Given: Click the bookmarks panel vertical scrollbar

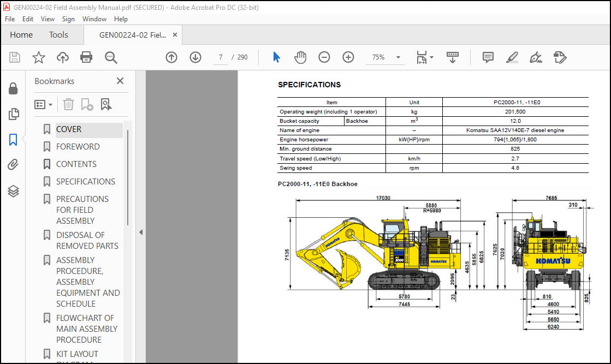Looking at the screenshot, I should [x=127, y=178].
